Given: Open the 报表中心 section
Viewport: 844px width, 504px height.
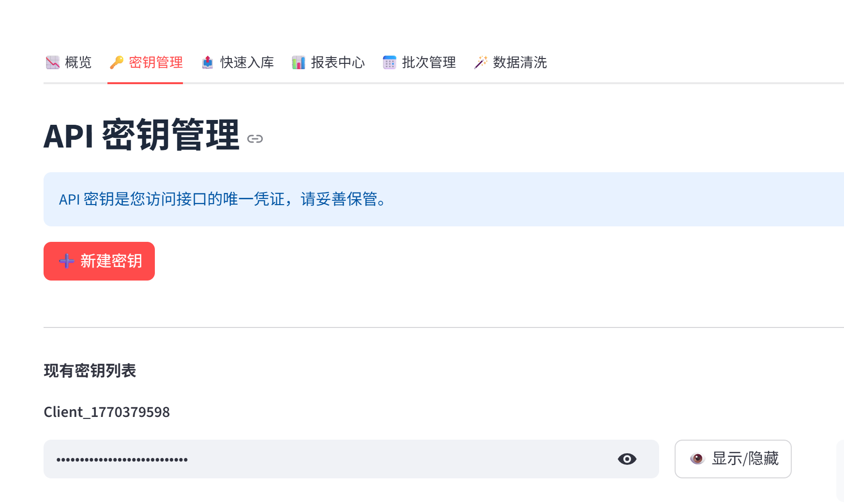Looking at the screenshot, I should pos(328,62).
